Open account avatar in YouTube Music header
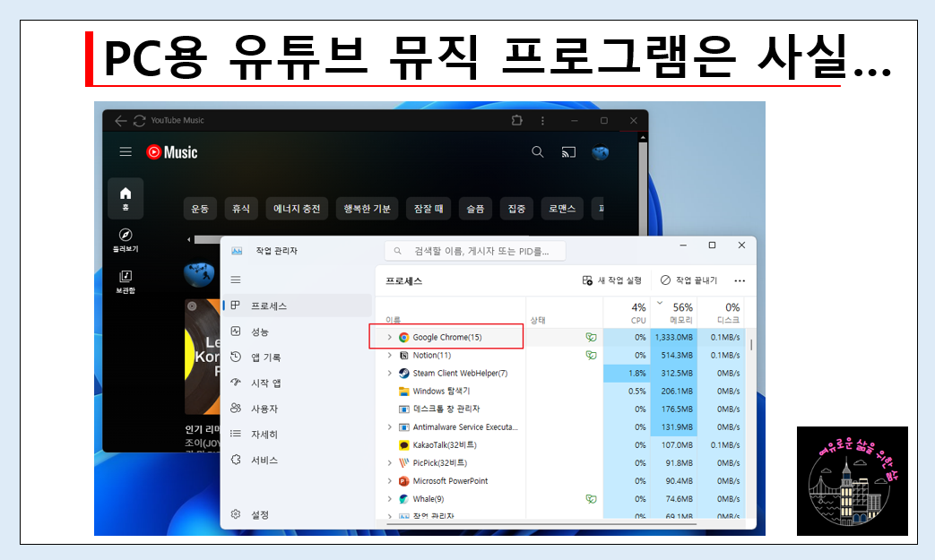935x560 pixels. point(600,152)
